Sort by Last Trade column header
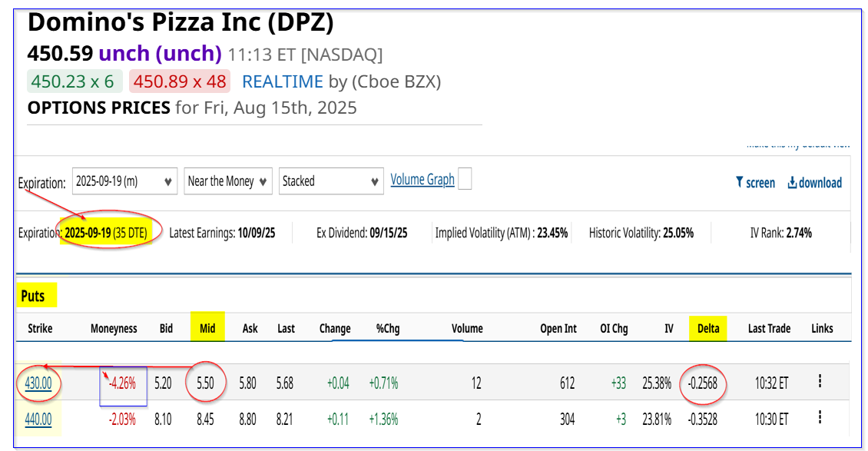 pos(770,328)
